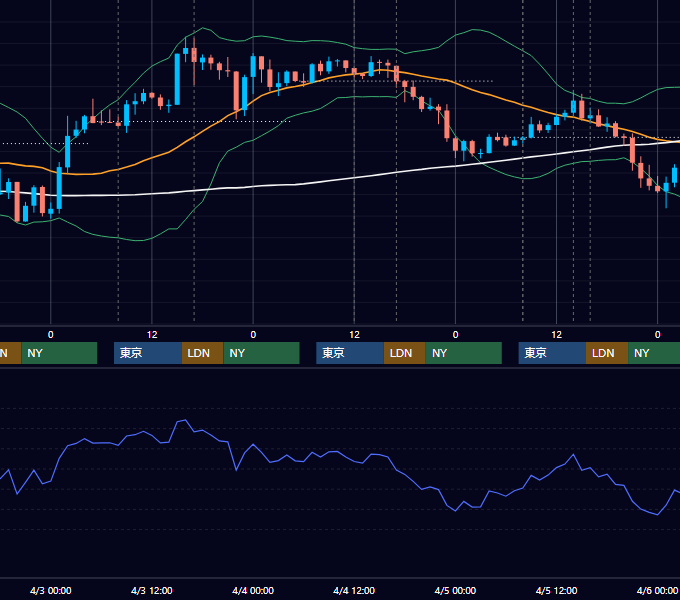The image size is (680, 600).
Task: Click hour label 12 above 4/4 東京 block
Action: click(354, 335)
